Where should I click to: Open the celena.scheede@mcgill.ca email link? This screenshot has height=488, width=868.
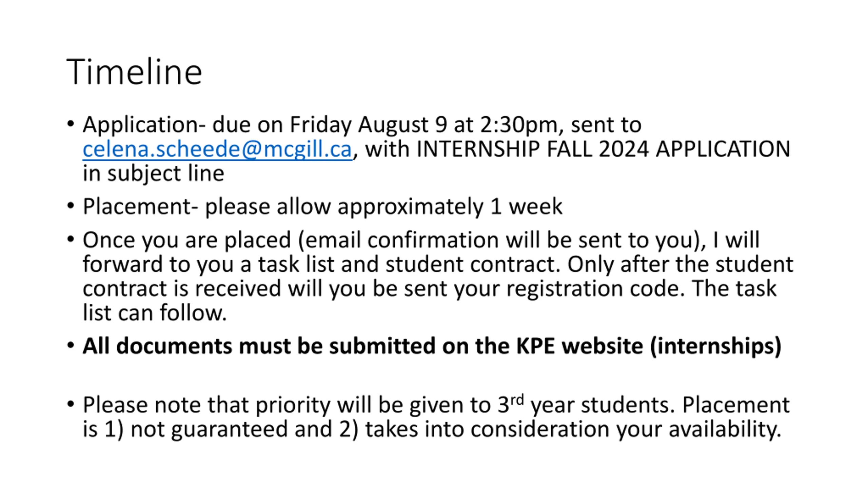point(217,149)
